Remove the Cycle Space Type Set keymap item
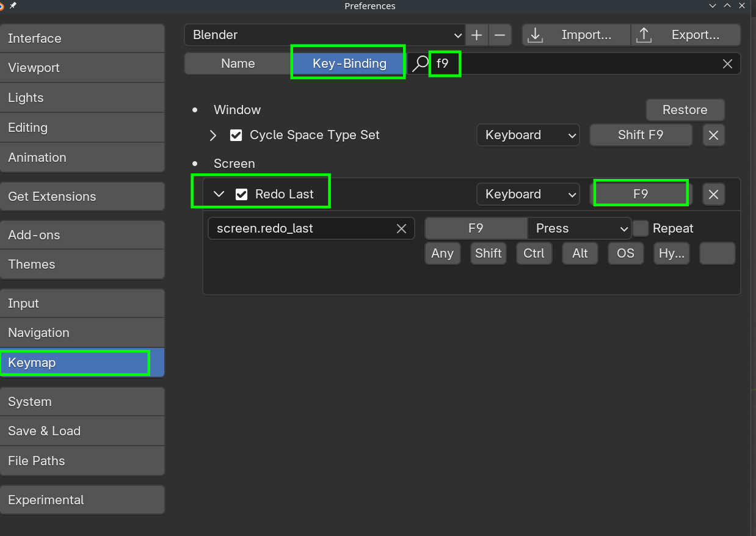The width and height of the screenshot is (756, 536). point(713,135)
